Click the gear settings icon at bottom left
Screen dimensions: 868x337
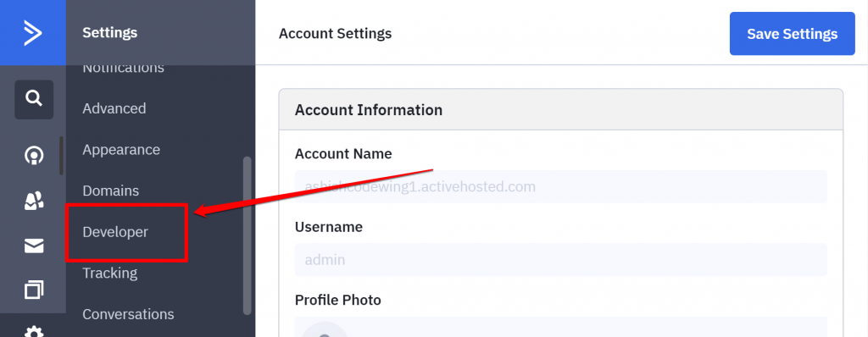[34, 331]
